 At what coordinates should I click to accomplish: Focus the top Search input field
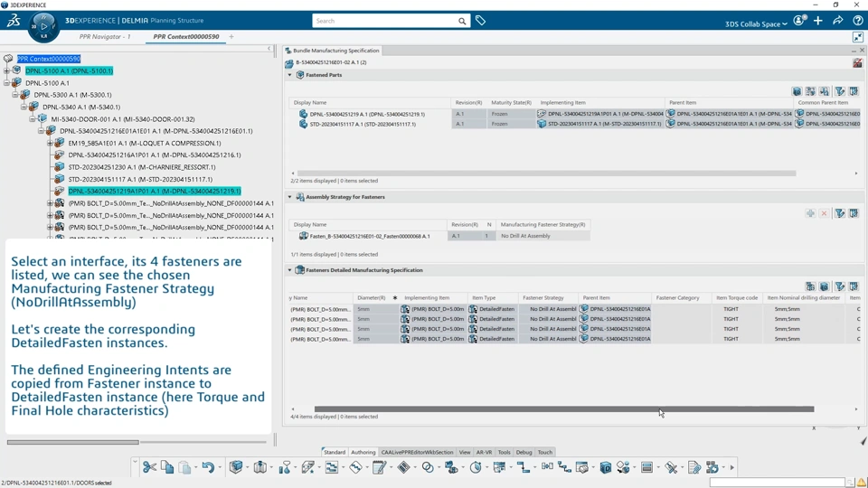386,21
